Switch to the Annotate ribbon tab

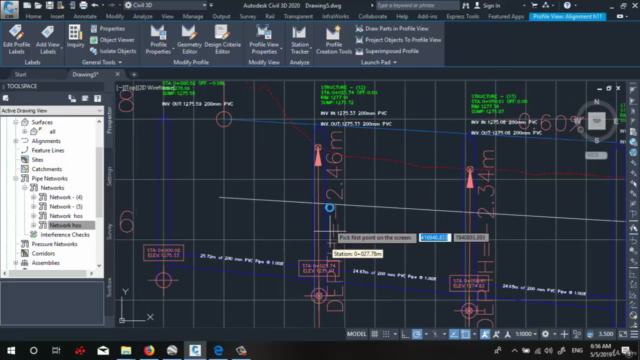(x=85, y=16)
